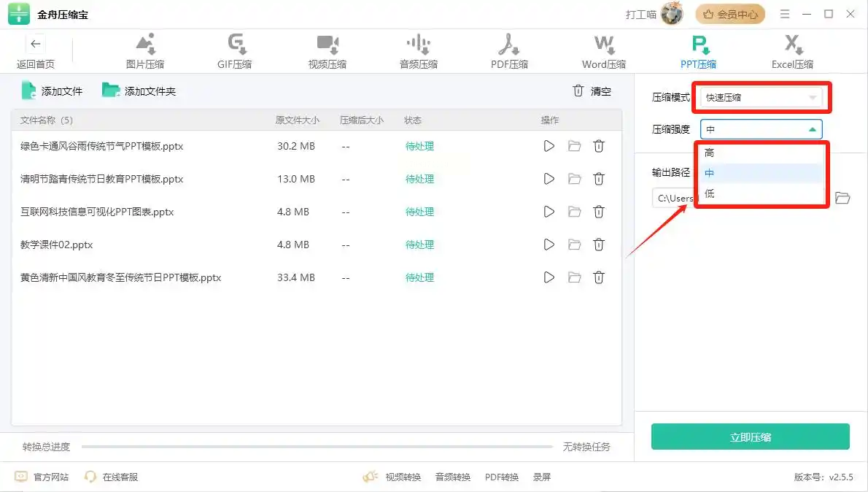Click the 转换总进度 progress bar
Screen dimensions: 868x492
tap(317, 447)
